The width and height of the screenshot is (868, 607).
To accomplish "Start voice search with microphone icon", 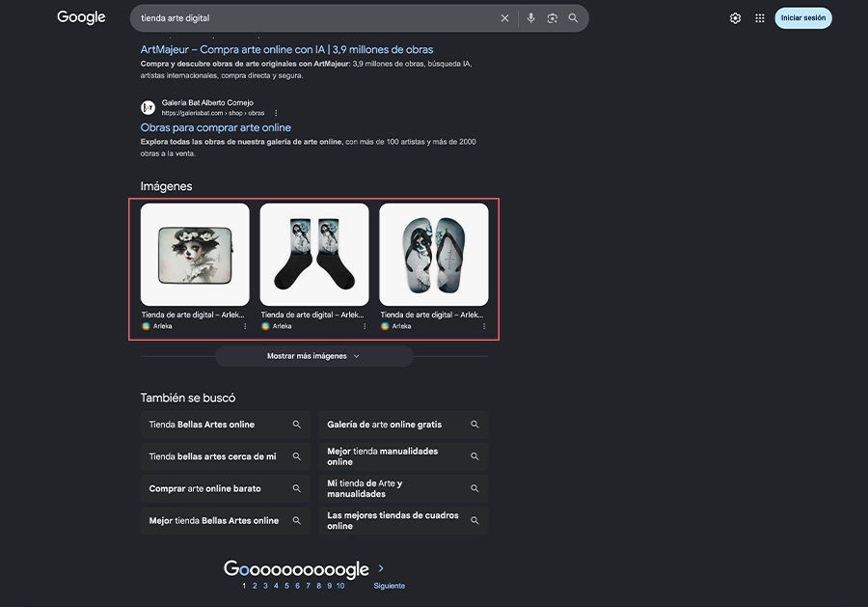I will pos(530,18).
